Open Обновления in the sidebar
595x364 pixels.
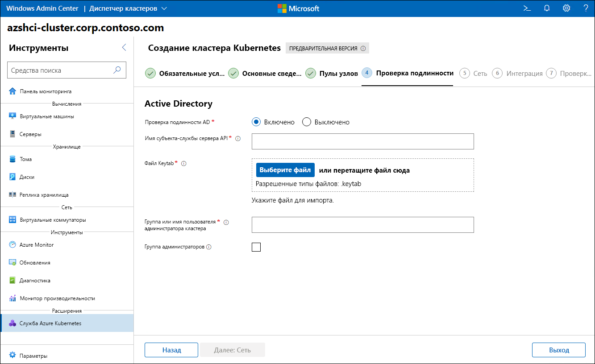[67, 263]
